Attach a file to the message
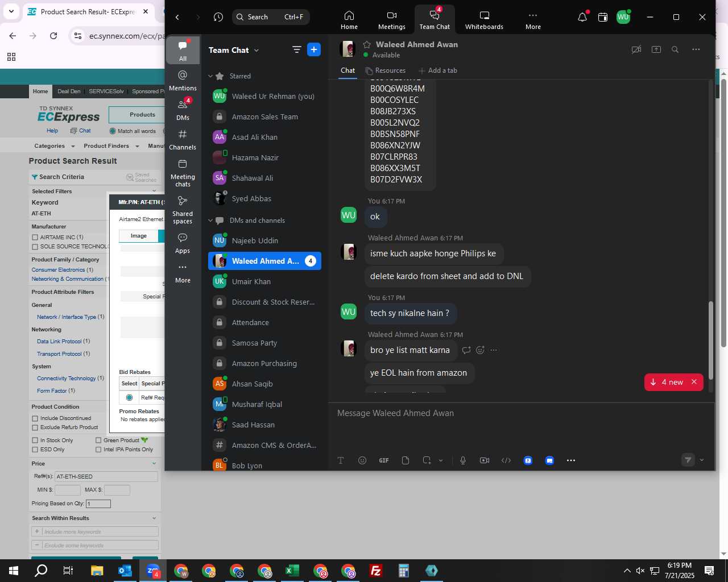The height and width of the screenshot is (582, 728). [406, 460]
